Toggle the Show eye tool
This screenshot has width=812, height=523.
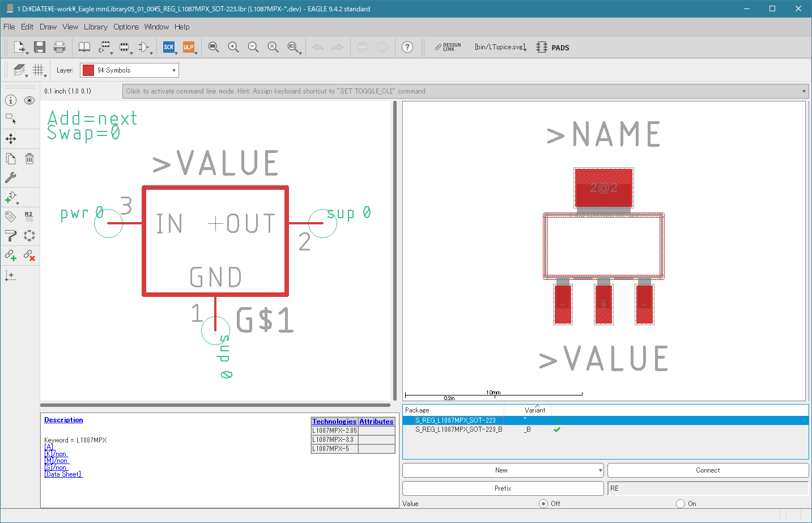pyautogui.click(x=29, y=100)
